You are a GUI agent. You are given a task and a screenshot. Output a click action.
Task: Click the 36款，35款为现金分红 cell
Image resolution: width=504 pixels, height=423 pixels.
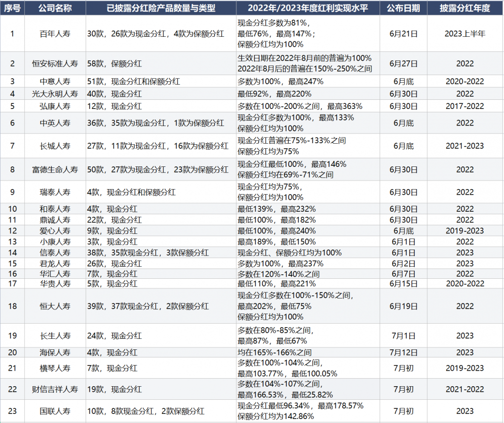pyautogui.click(x=161, y=123)
